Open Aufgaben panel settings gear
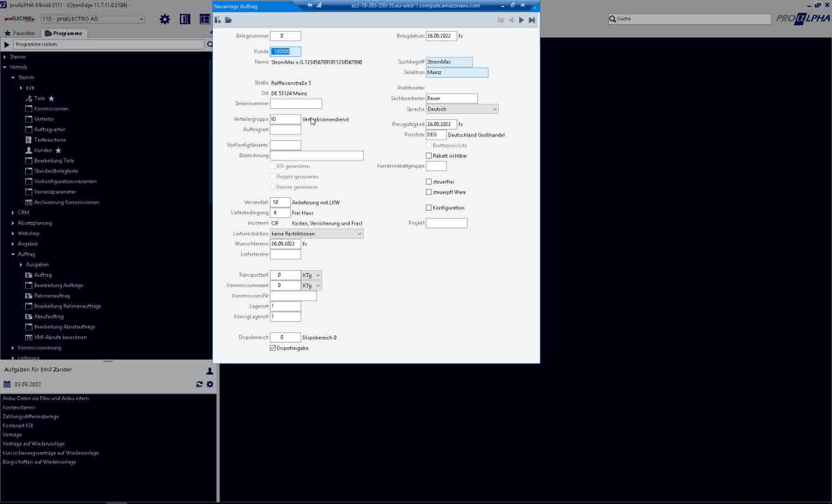The height and width of the screenshot is (504, 832). click(210, 384)
